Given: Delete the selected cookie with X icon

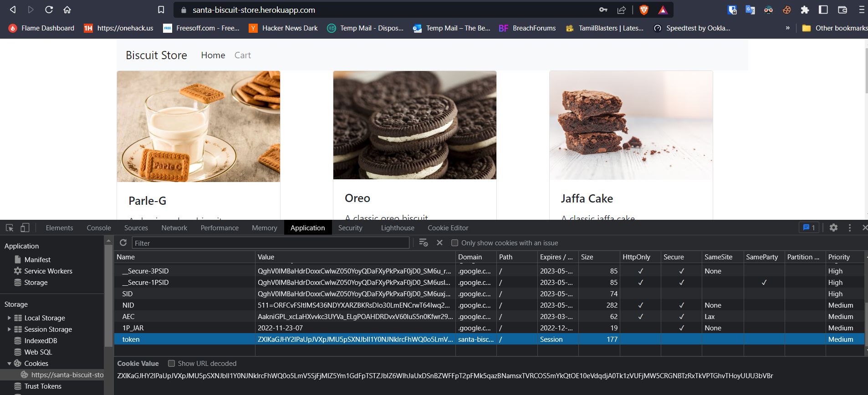Looking at the screenshot, I should pyautogui.click(x=439, y=243).
